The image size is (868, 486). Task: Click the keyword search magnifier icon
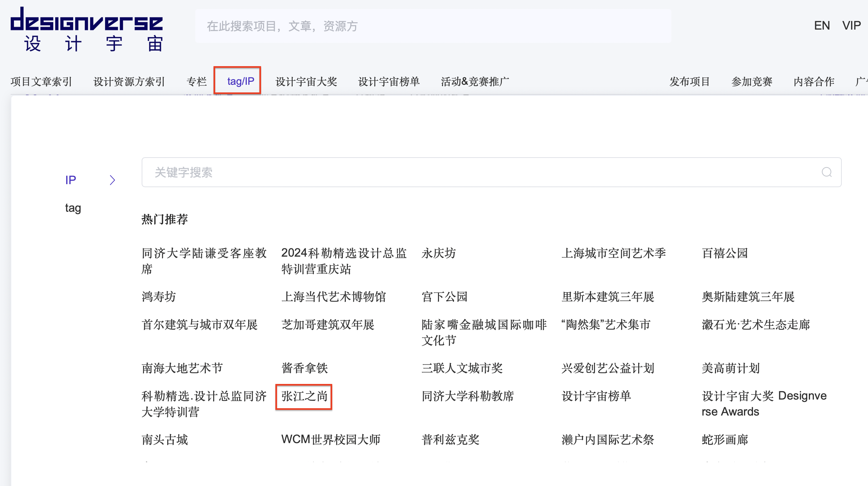(x=826, y=172)
